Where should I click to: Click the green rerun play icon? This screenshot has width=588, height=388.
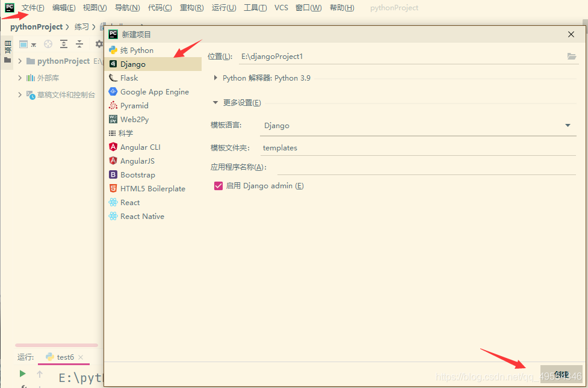(22, 374)
